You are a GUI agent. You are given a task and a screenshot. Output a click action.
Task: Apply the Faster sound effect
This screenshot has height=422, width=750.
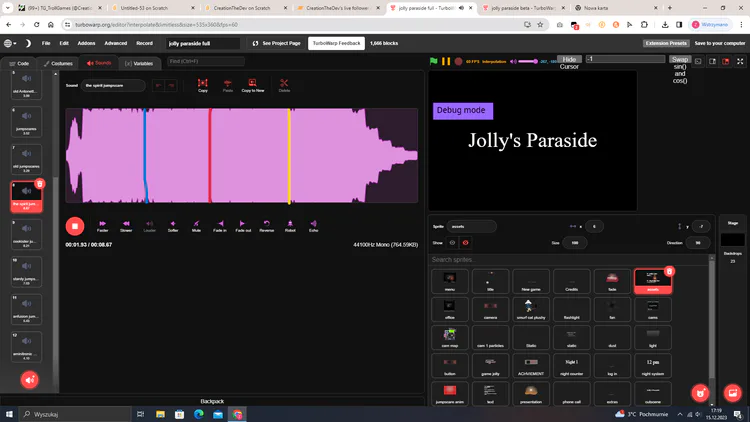tap(102, 226)
